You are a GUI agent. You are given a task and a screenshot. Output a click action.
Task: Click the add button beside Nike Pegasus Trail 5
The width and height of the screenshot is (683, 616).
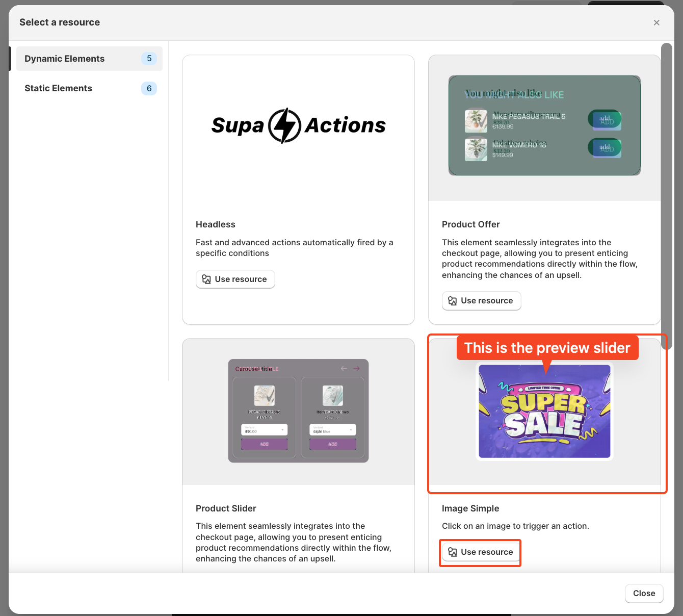(605, 120)
